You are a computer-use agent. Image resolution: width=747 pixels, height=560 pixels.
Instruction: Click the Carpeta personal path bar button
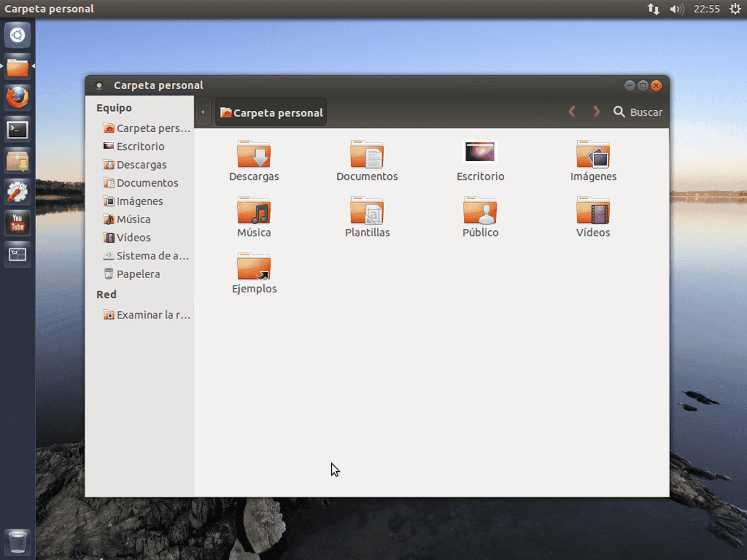(x=271, y=112)
